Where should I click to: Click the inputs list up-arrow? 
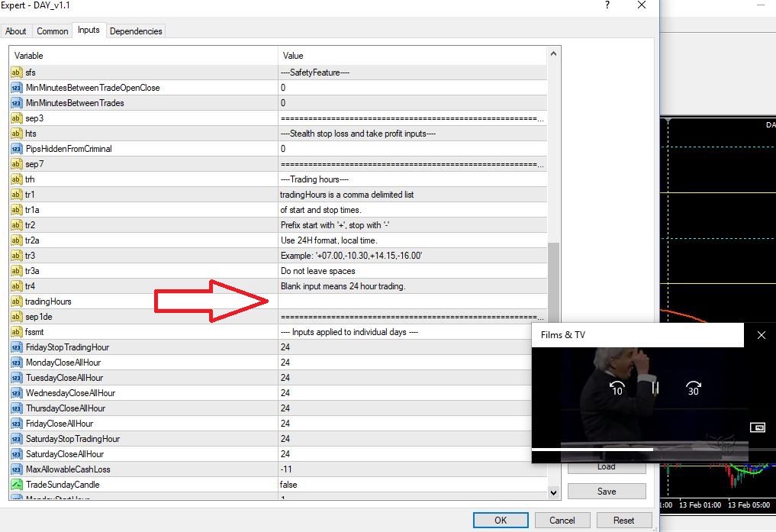point(553,53)
